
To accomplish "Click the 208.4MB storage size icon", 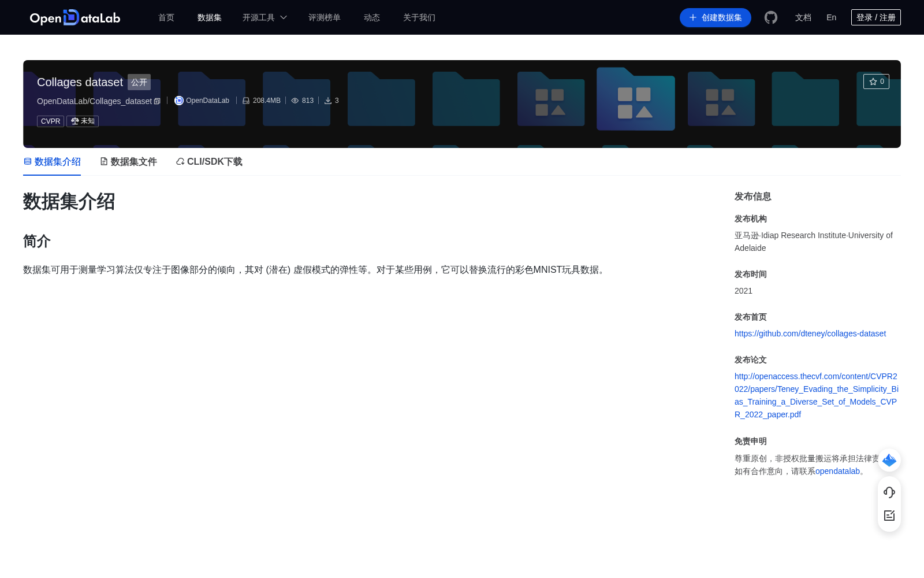I will point(246,101).
